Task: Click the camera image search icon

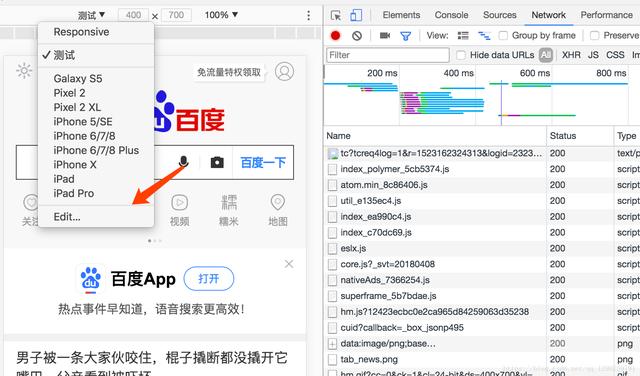Action: pos(217,162)
